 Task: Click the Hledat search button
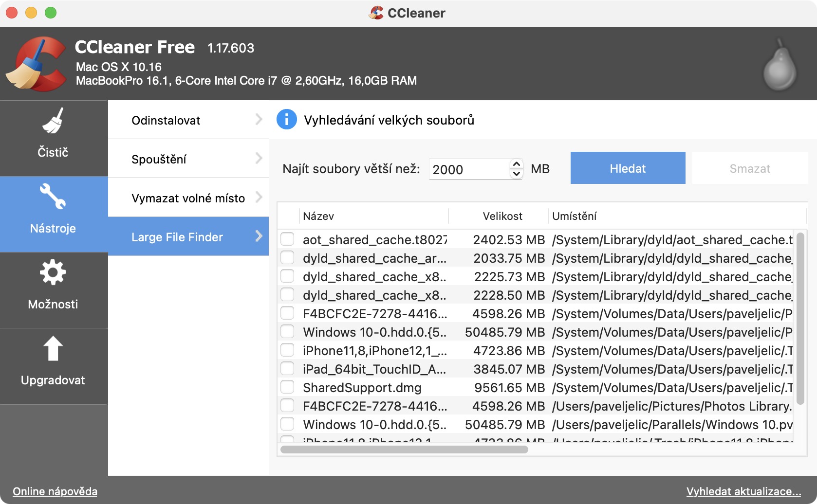tap(628, 168)
